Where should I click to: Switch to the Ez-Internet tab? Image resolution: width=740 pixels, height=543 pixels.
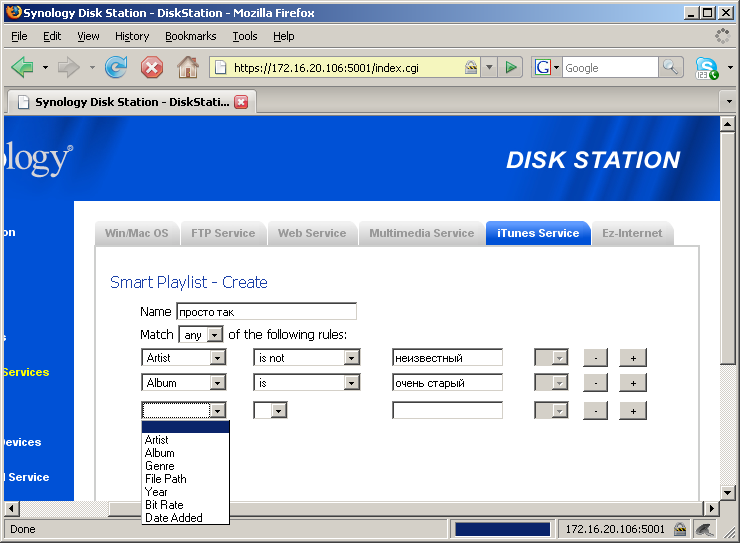click(x=632, y=233)
